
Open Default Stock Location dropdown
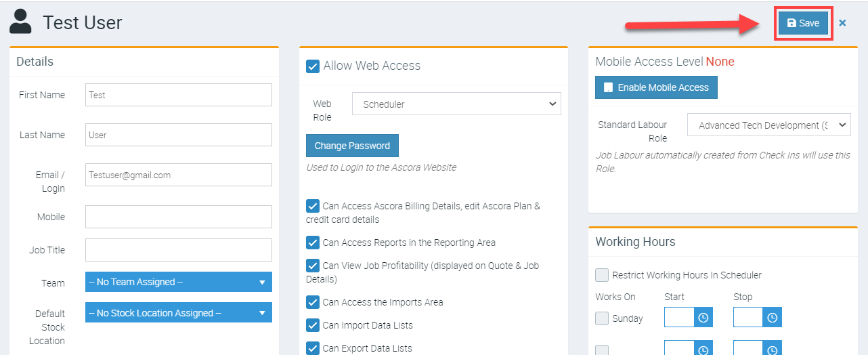point(178,313)
